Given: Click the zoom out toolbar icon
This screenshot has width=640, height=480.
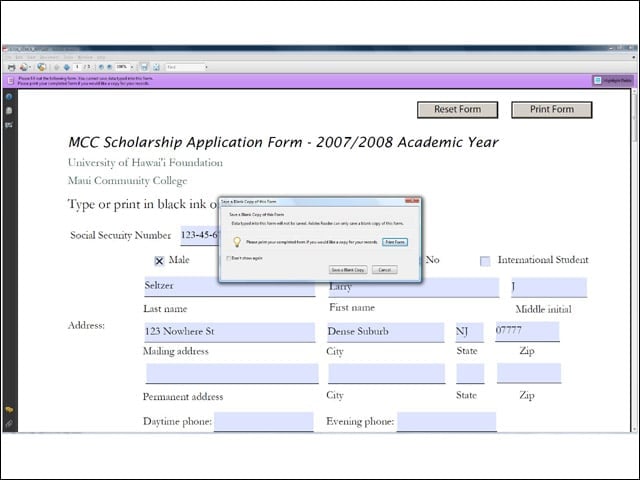Looking at the screenshot, I should pyautogui.click(x=101, y=67).
